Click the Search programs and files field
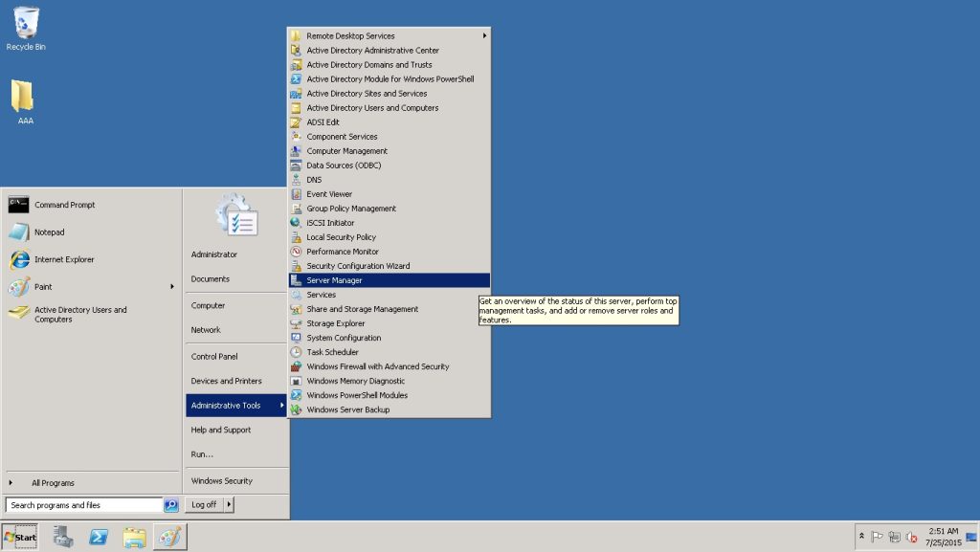 tap(84, 505)
